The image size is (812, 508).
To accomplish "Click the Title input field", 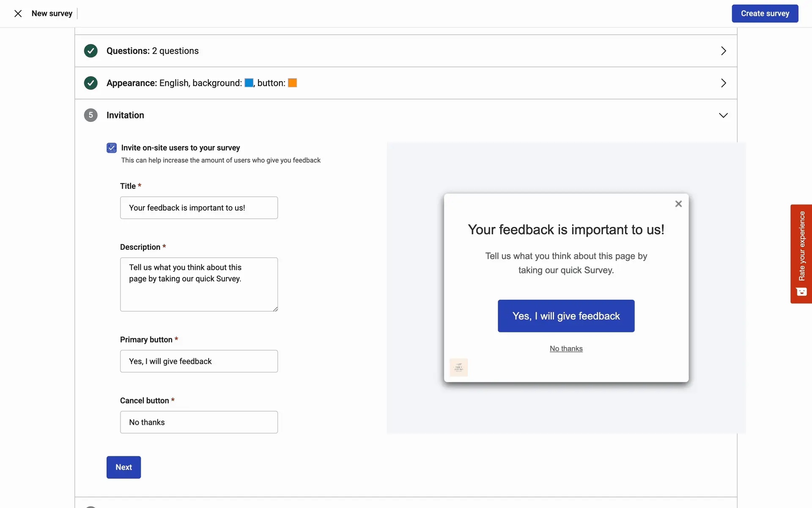I will (x=199, y=208).
